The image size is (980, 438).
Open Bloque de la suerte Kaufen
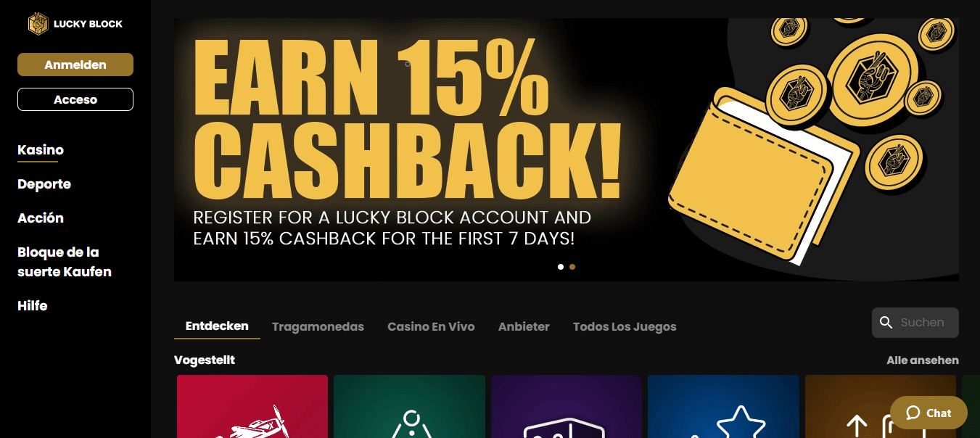[65, 262]
